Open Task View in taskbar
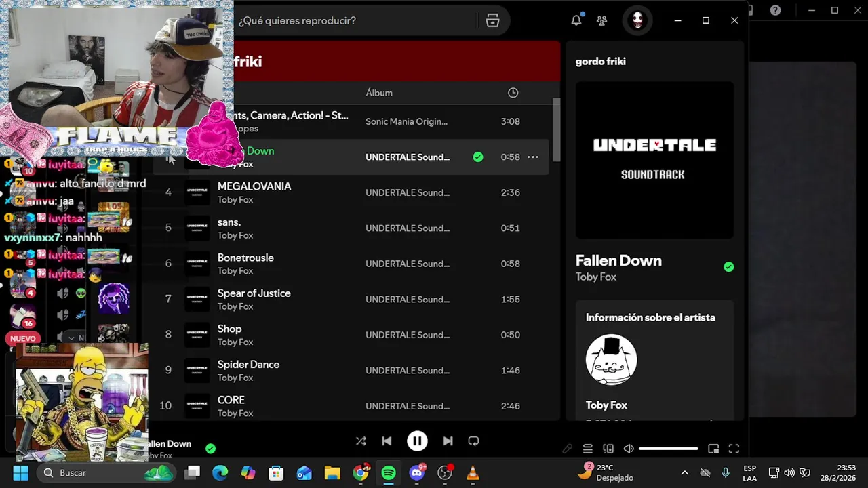 click(193, 473)
